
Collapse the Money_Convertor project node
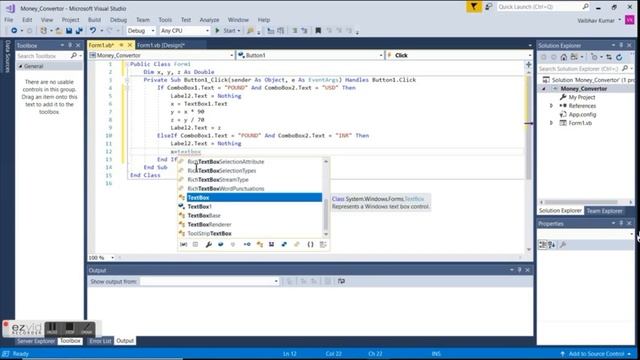click(544, 89)
